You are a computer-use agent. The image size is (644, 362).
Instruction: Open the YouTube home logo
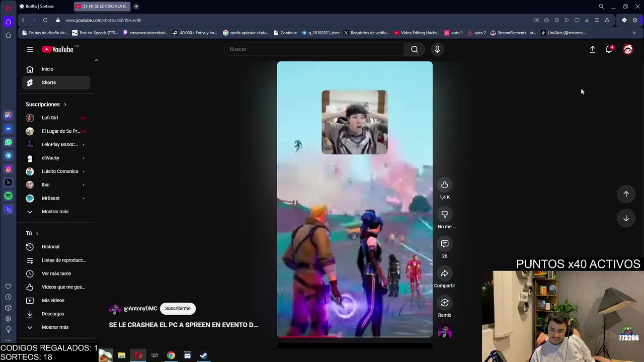pos(58,49)
